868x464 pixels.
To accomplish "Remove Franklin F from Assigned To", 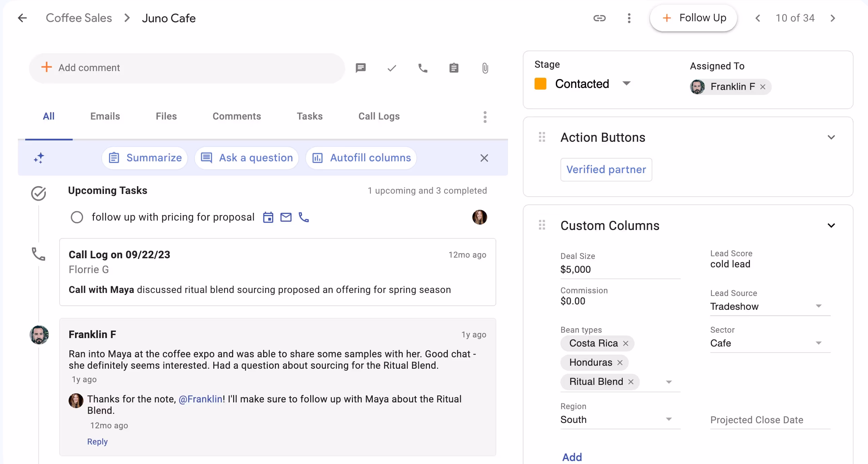I will (x=763, y=87).
